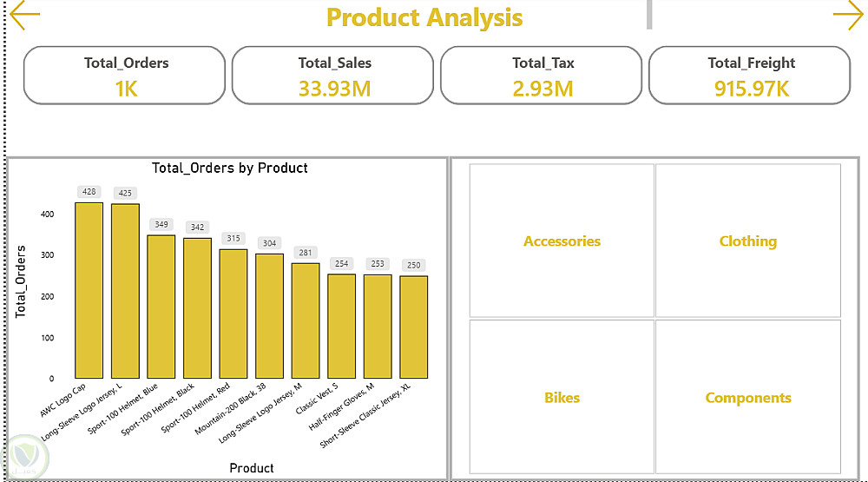This screenshot has width=868, height=482.
Task: Select the Clothing category tile
Action: 748,241
